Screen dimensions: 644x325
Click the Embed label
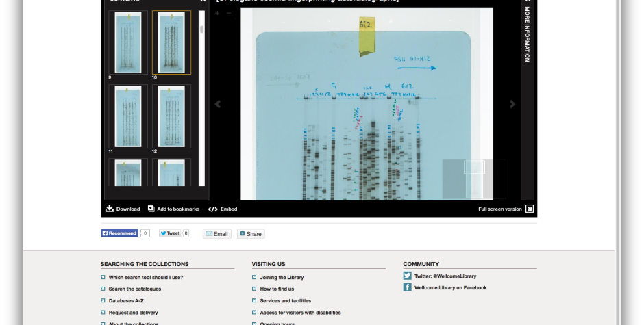click(x=229, y=209)
